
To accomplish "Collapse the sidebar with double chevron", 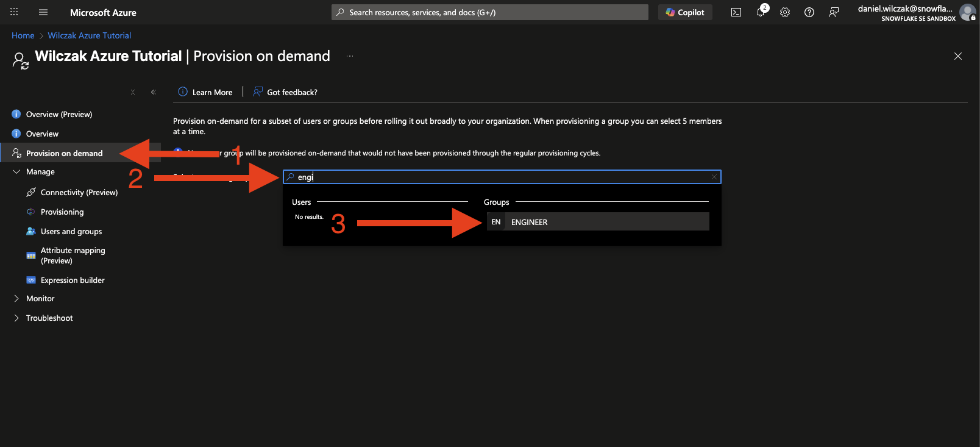I will click(x=154, y=92).
